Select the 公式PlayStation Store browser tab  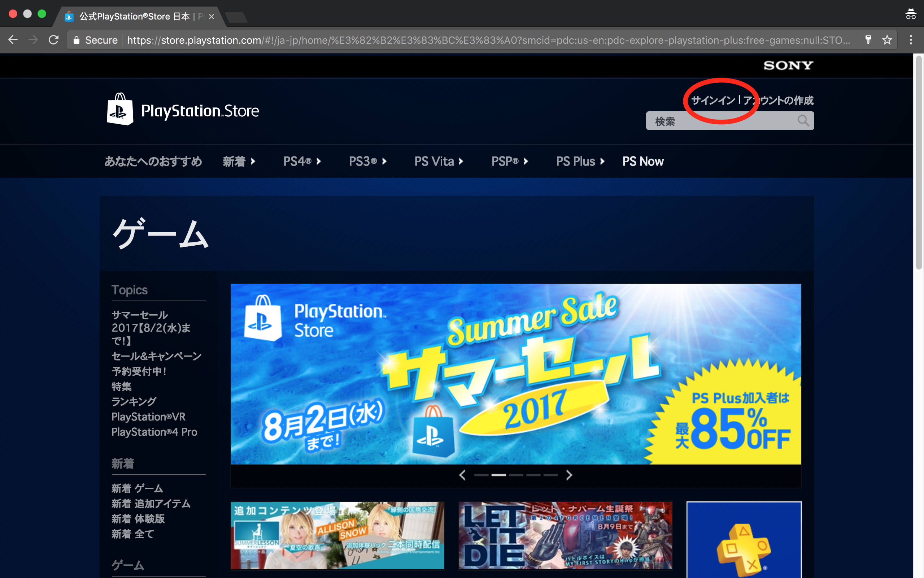click(x=139, y=17)
